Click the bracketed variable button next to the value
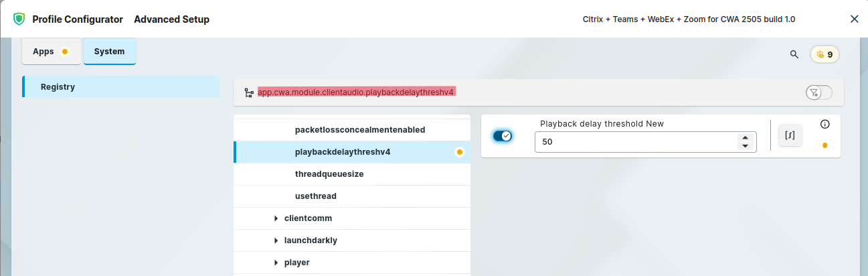This screenshot has height=276, width=868. coord(790,135)
